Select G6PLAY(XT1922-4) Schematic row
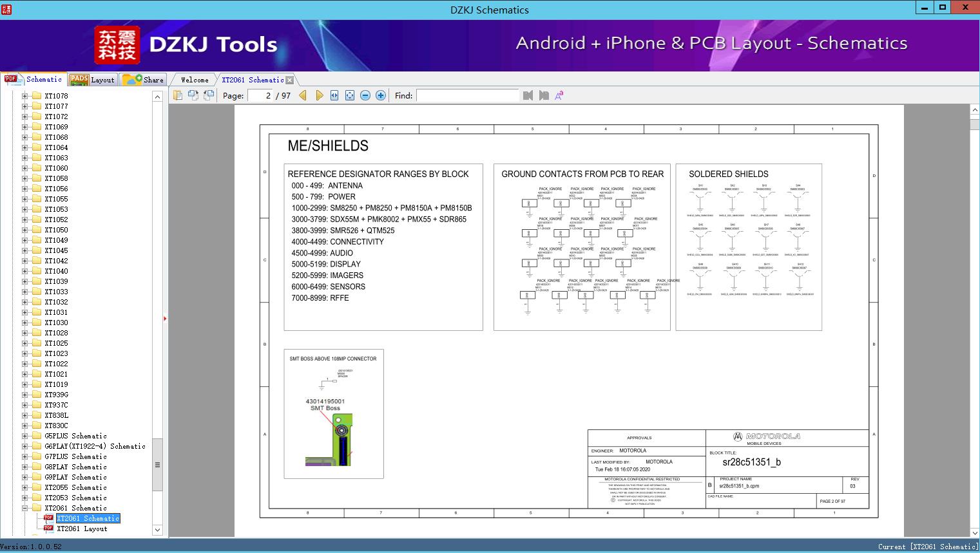This screenshot has width=980, height=553. coord(95,446)
